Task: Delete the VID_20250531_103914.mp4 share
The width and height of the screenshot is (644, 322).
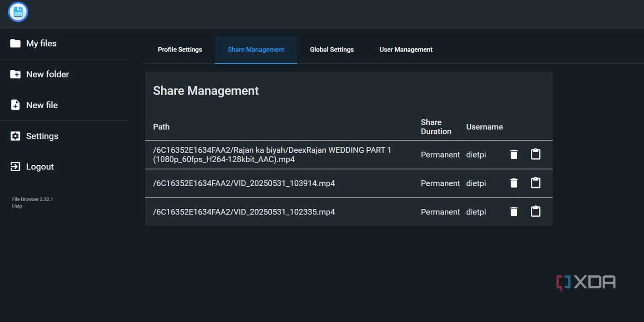Action: point(514,183)
